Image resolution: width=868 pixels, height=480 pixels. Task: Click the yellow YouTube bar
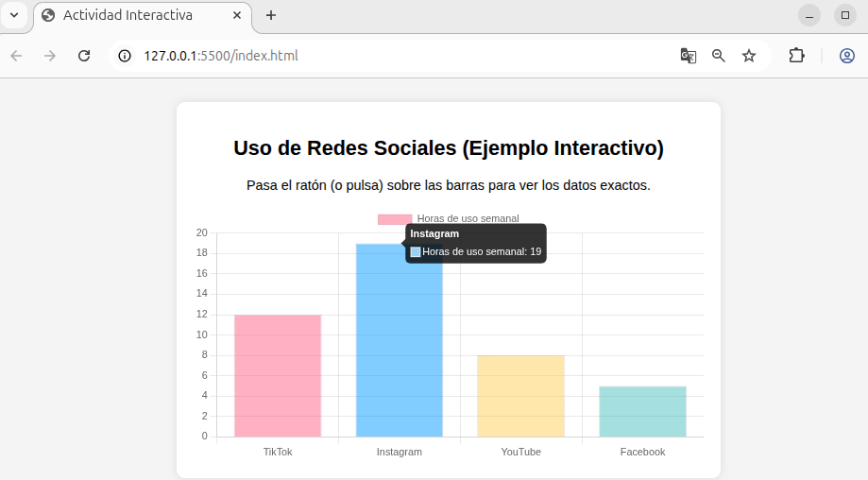pos(520,396)
